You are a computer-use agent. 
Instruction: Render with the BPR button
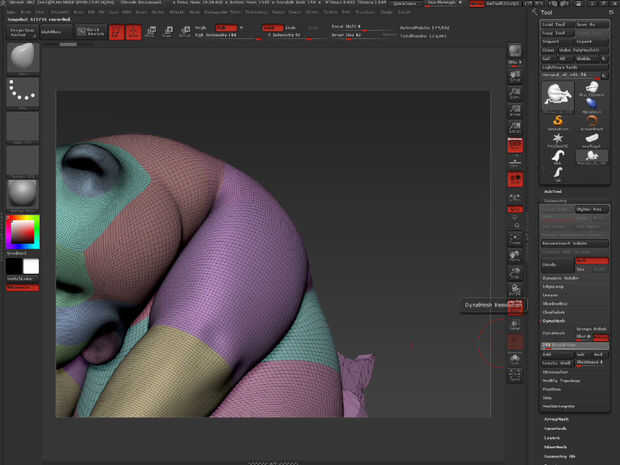(515, 53)
